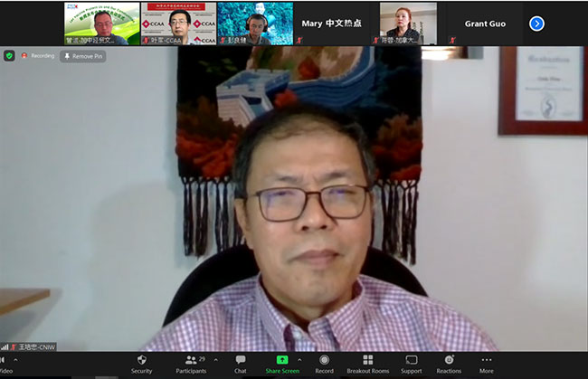This screenshot has height=379, width=588.
Task: Start recording with the Record button
Action: point(325,365)
